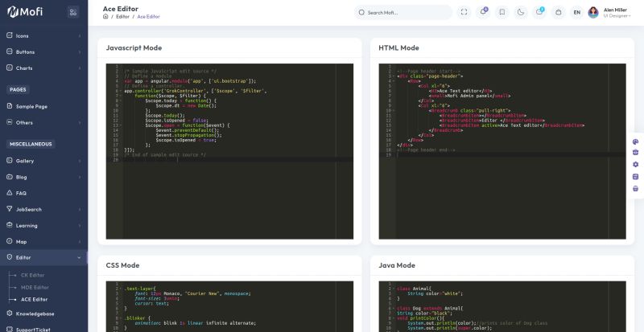This screenshot has height=332, width=644.
Task: Select ACE Editor in submenu
Action: [34, 300]
